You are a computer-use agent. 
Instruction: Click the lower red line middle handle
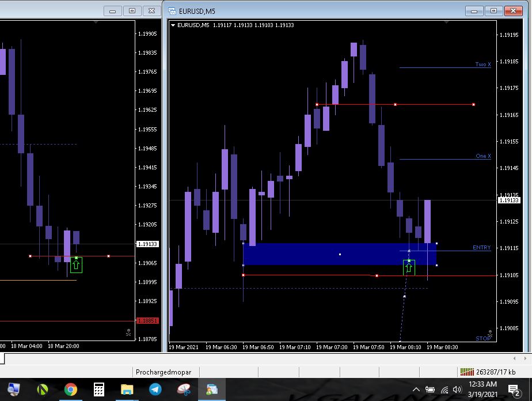point(377,276)
